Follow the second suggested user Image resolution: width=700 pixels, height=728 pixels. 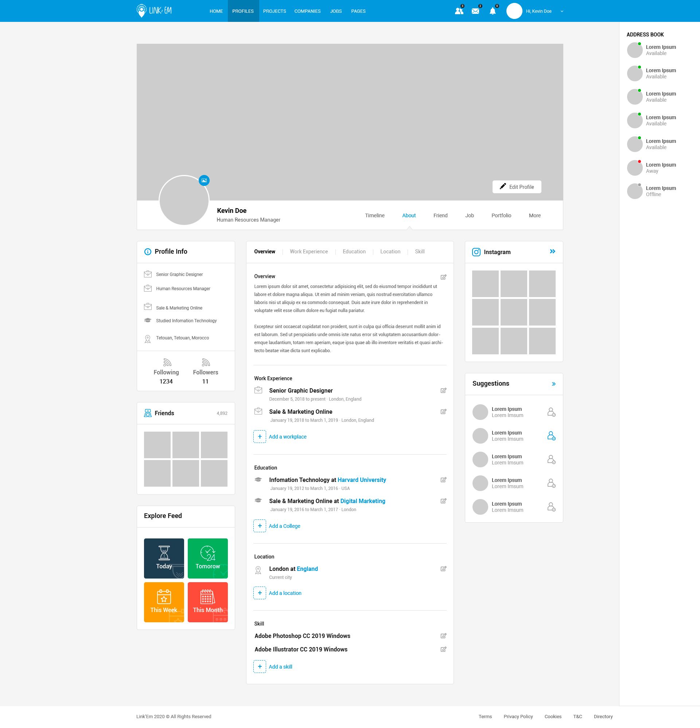(551, 436)
